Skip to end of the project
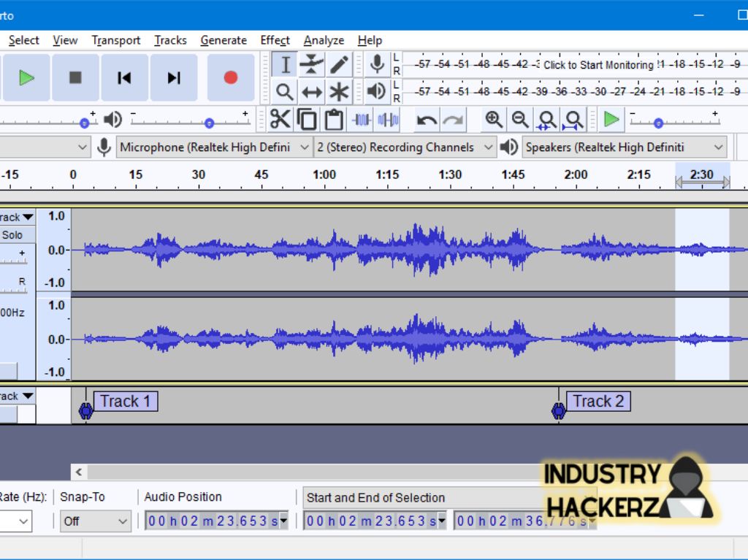Screen dimensions: 748x560 174,77
